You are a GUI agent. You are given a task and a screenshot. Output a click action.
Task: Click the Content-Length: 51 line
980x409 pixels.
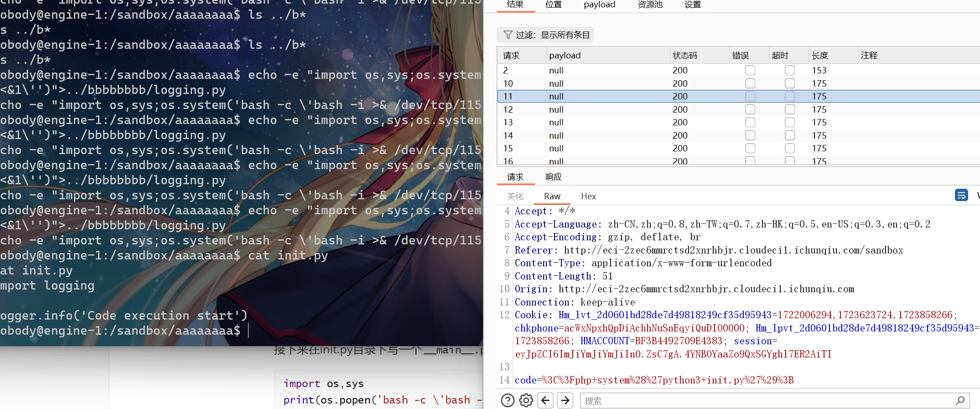[x=564, y=276]
